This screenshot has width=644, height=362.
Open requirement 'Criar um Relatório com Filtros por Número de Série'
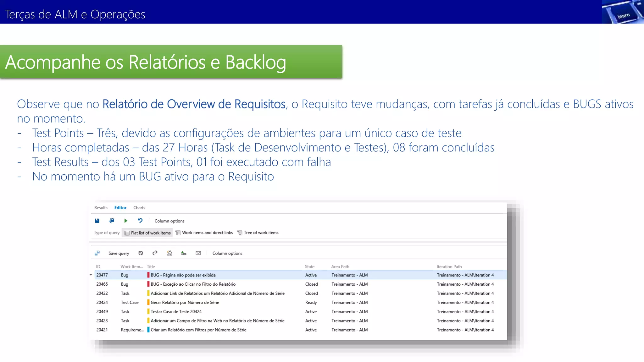tap(198, 330)
